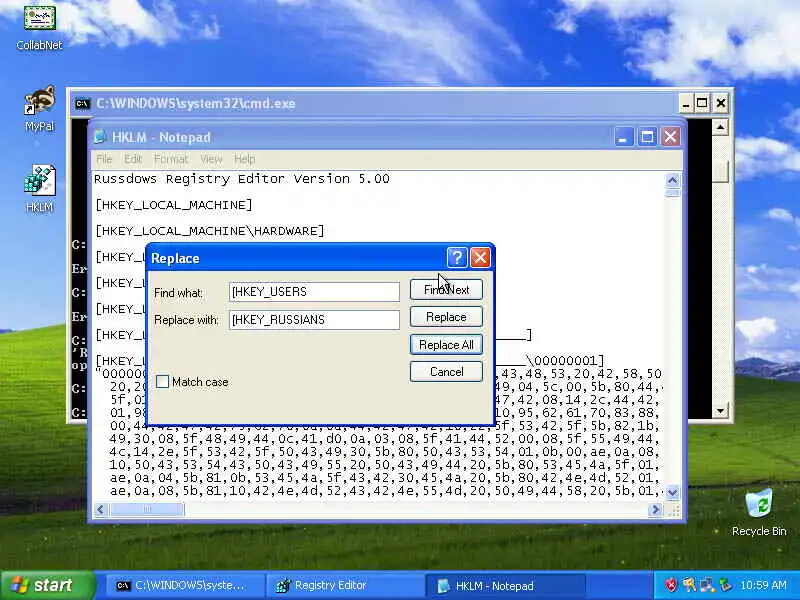The width and height of the screenshot is (800, 600).
Task: Enable the Match case checkbox
Action: 162,382
